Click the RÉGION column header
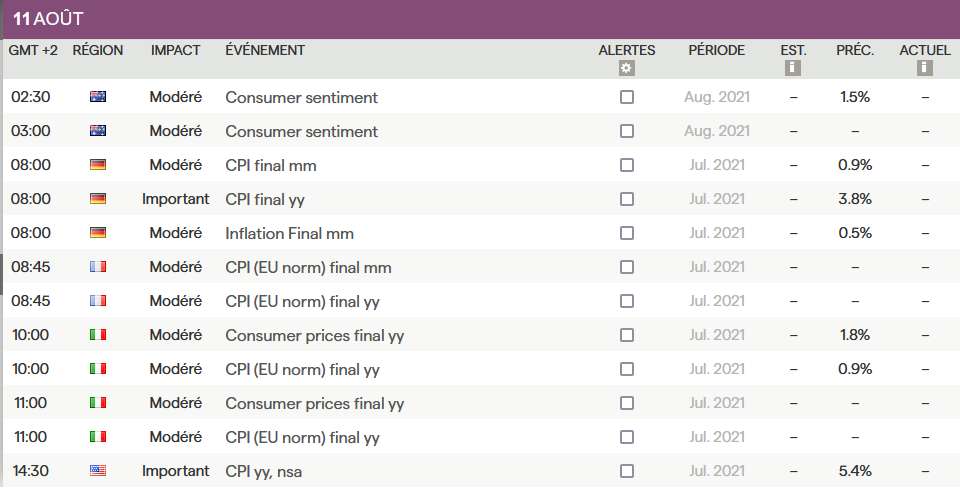Image resolution: width=960 pixels, height=489 pixels. click(x=98, y=50)
